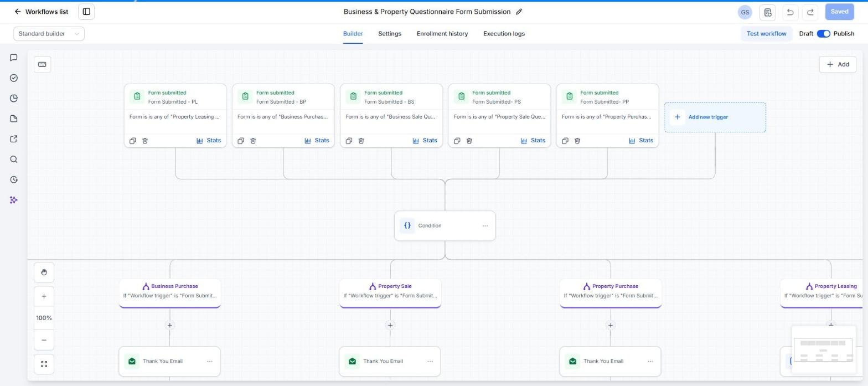This screenshot has height=386, width=868.
Task: Toggle the Draft/Publish switch
Action: pyautogui.click(x=823, y=34)
